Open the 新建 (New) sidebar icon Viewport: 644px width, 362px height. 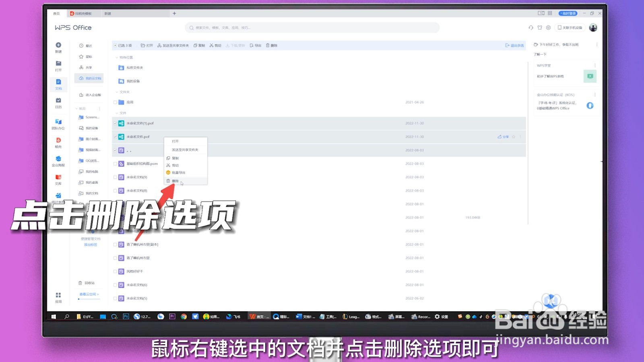(58, 47)
